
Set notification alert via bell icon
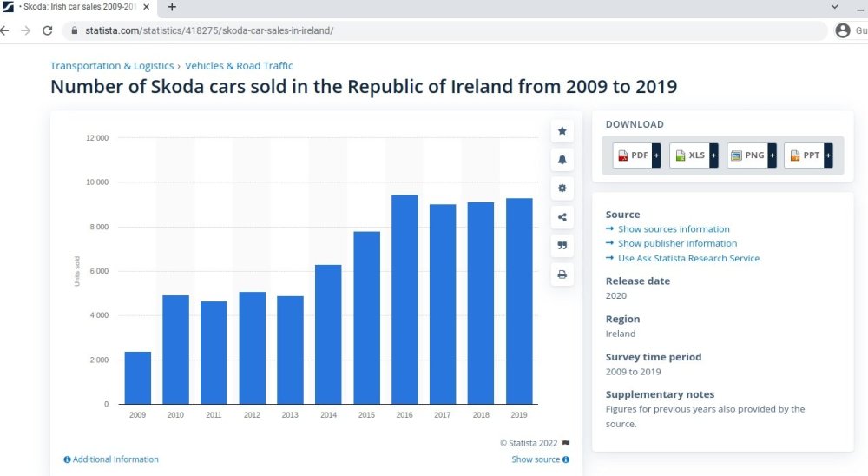(562, 160)
